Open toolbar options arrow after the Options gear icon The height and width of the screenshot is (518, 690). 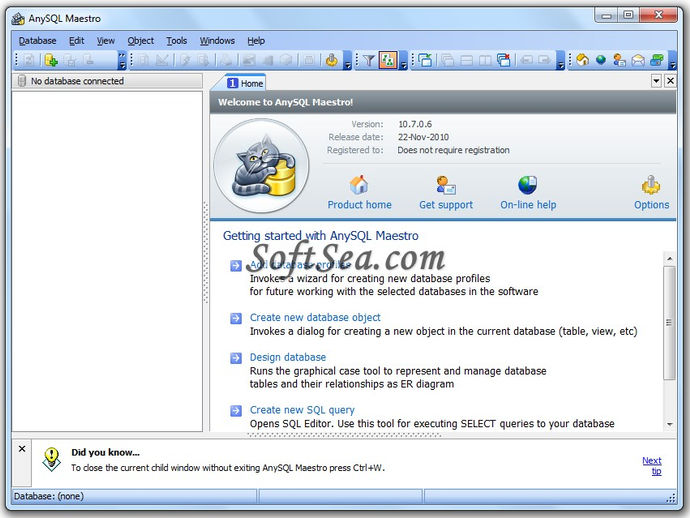pos(347,60)
